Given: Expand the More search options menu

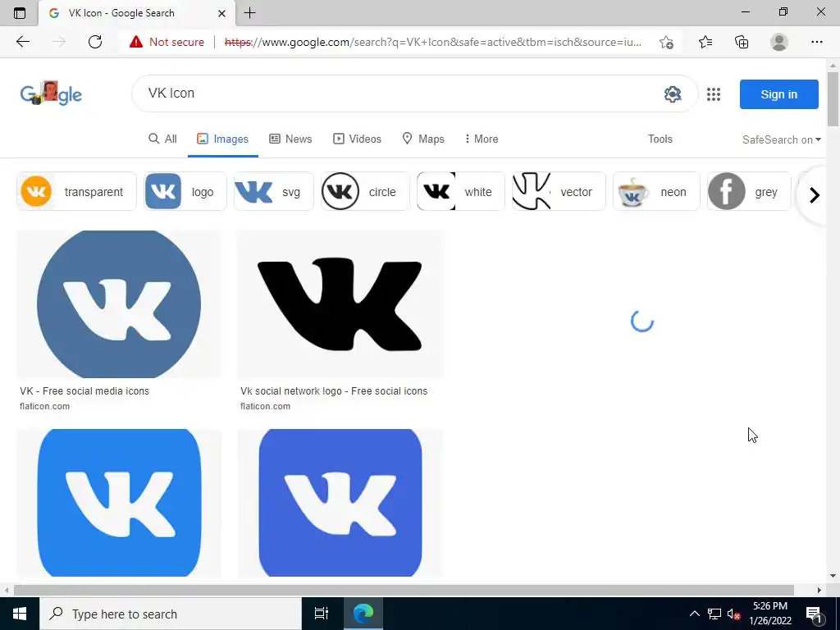Looking at the screenshot, I should [481, 139].
